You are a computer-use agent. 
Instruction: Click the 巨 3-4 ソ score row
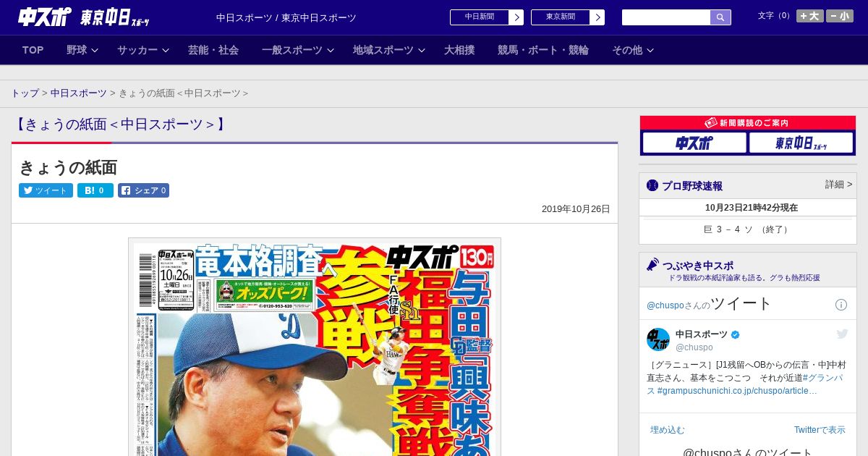click(748, 229)
